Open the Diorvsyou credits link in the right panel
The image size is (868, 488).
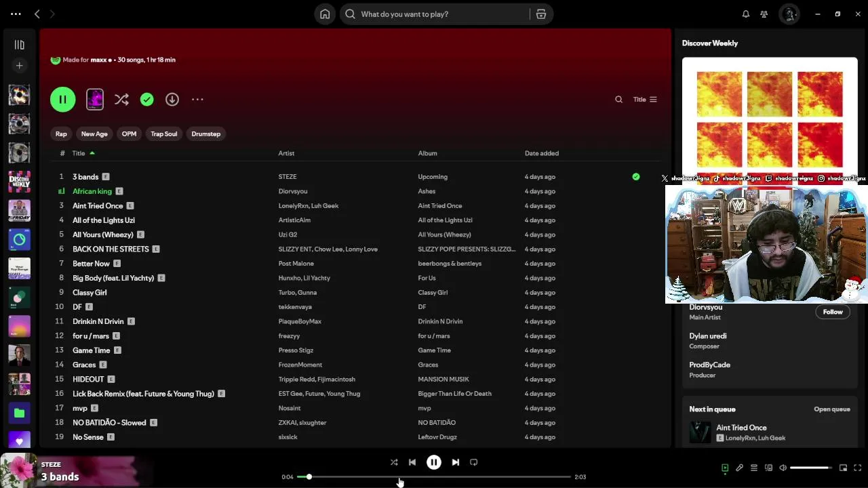tap(706, 307)
